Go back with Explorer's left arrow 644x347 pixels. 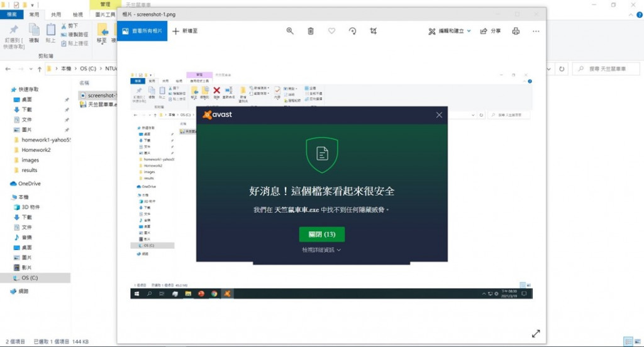8,69
